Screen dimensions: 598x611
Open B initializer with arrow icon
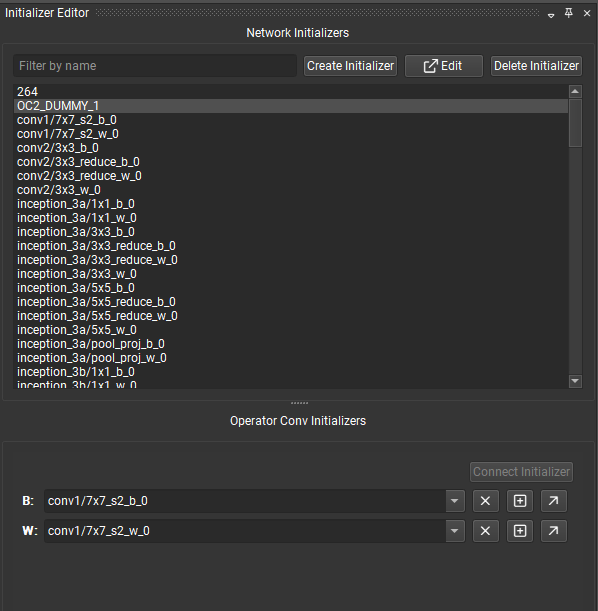click(554, 501)
